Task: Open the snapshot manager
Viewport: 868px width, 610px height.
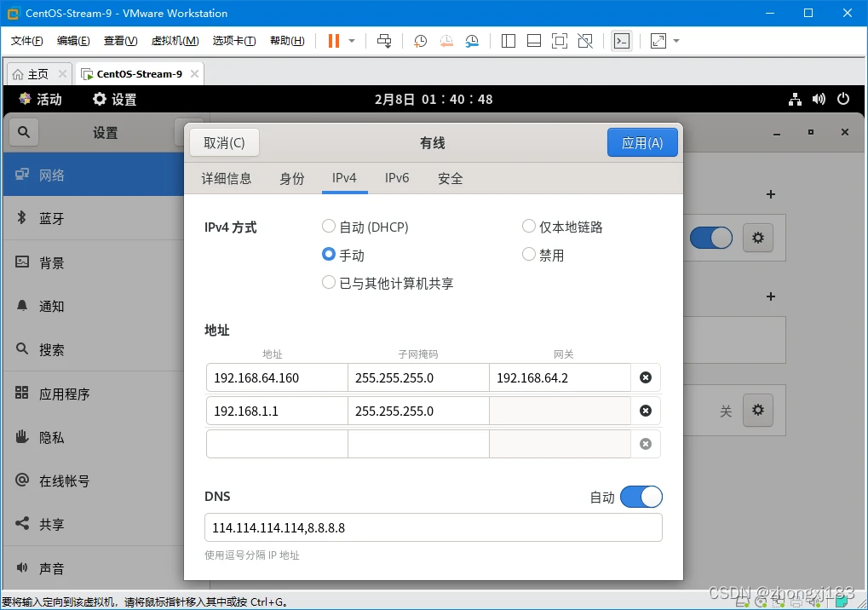Action: pos(472,40)
